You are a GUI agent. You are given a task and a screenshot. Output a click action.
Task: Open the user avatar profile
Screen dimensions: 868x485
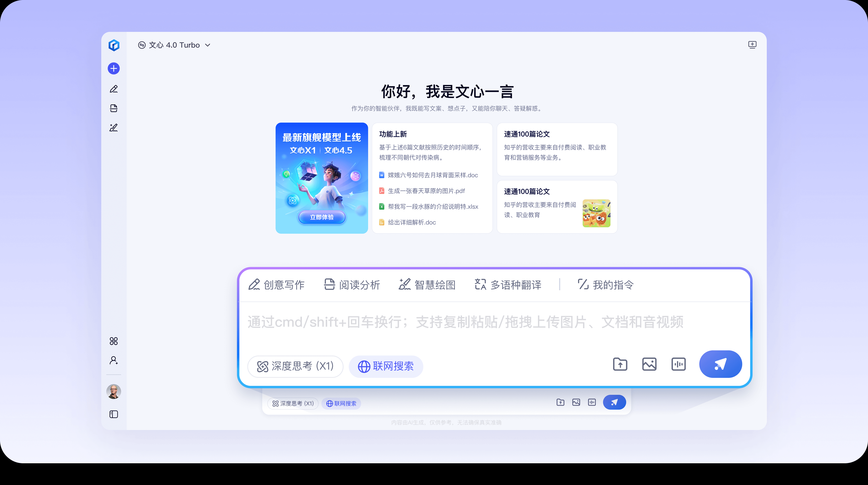tap(114, 391)
